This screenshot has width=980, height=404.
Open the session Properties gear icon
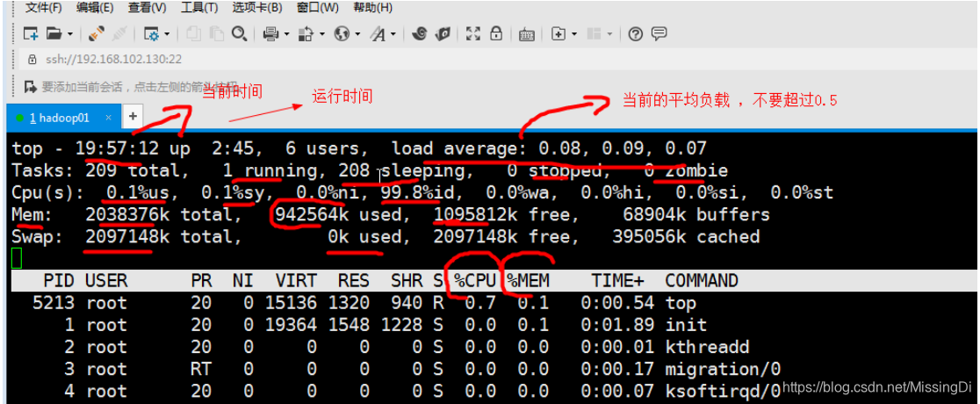pos(151,33)
